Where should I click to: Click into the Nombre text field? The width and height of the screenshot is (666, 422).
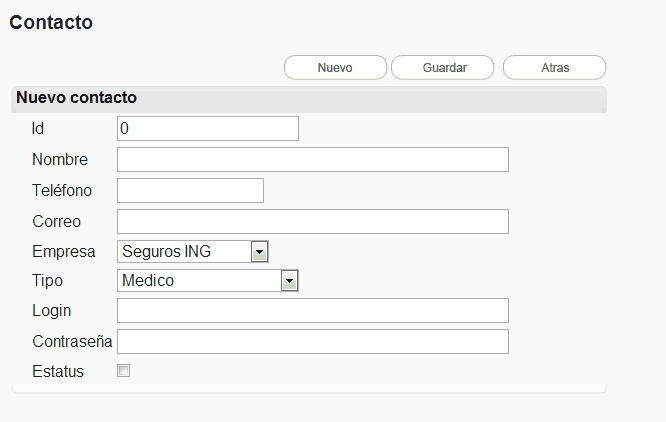point(312,160)
